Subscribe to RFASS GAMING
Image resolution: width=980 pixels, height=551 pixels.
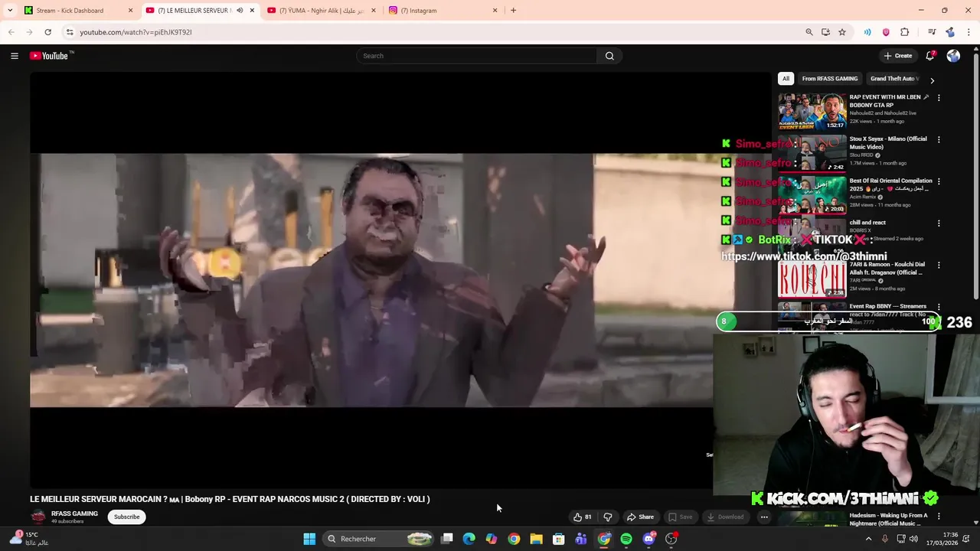coord(127,517)
